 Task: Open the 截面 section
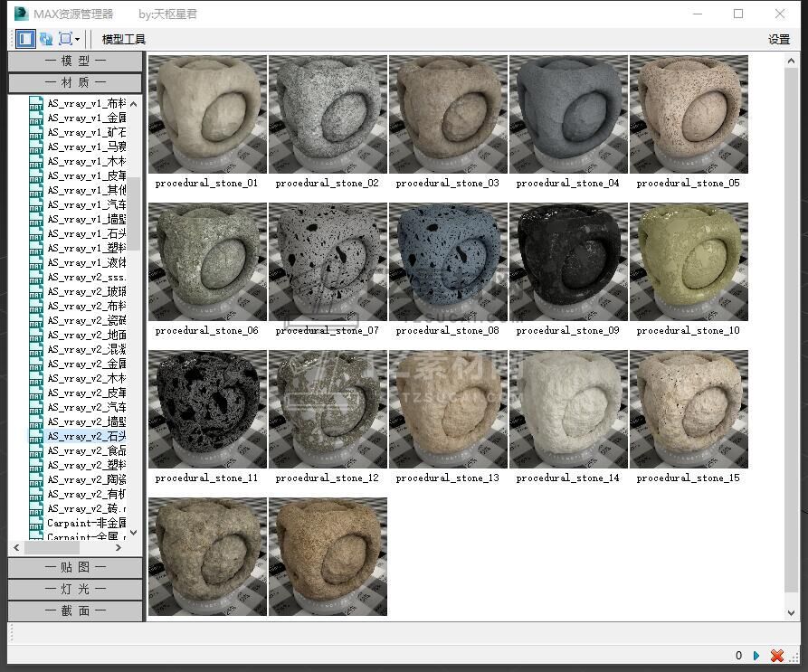click(76, 610)
